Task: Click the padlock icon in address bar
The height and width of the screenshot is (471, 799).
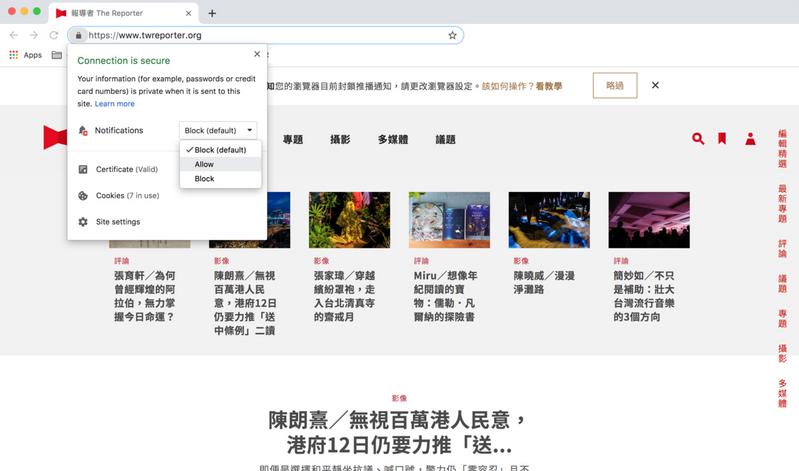Action: point(78,35)
